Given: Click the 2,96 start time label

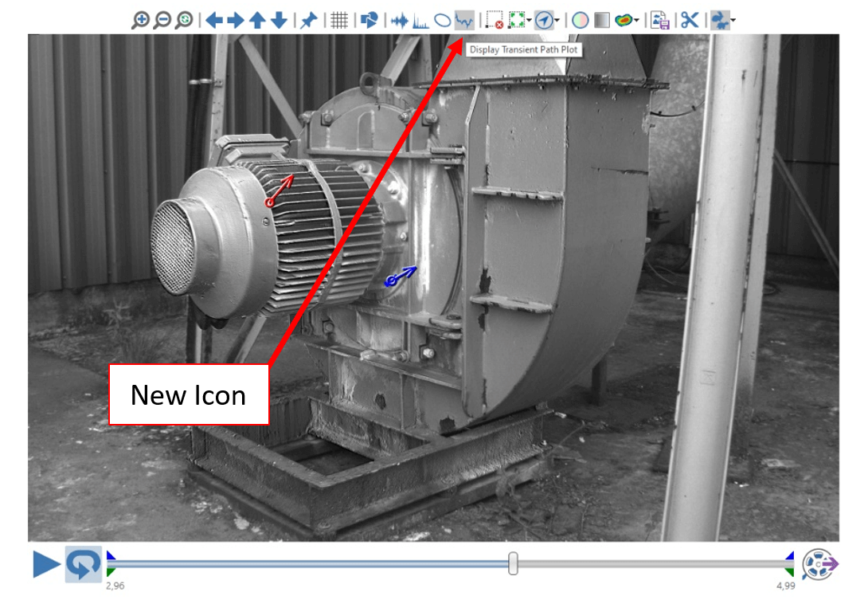Looking at the screenshot, I should pyautogui.click(x=115, y=586).
